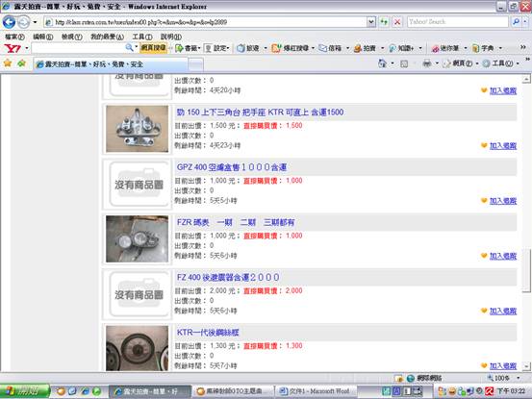Open listing 勁150 上下三角台 把手座 KTR
The height and width of the screenshot is (399, 532).
click(x=260, y=112)
